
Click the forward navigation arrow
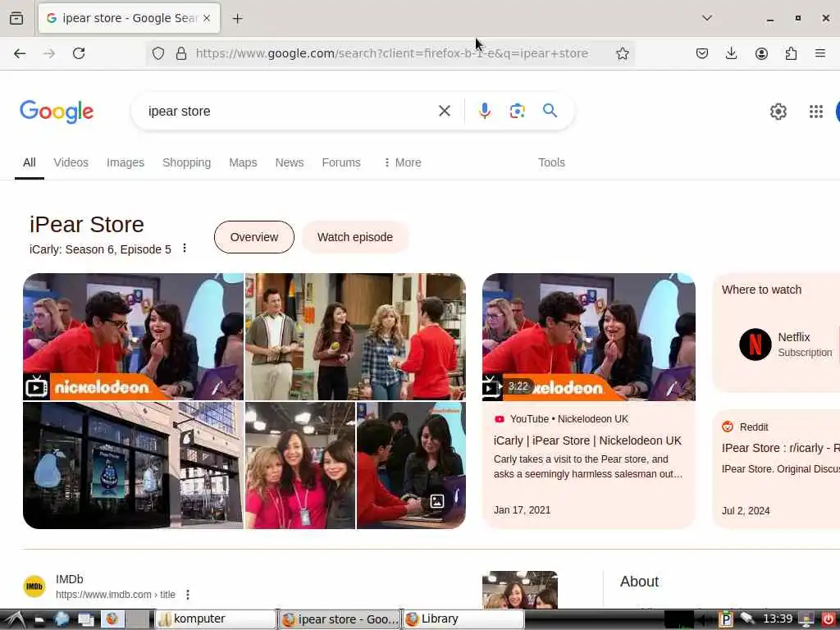(49, 53)
